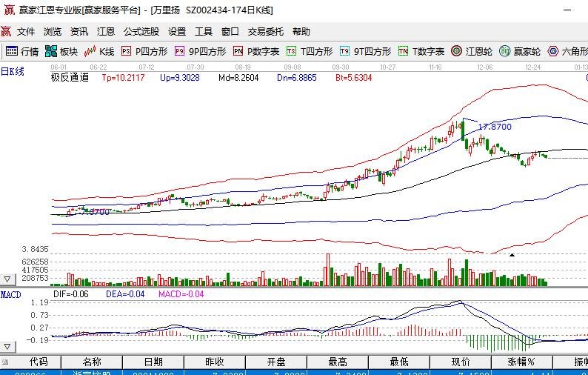588x375 pixels.
Task: Expand the MACD panel dropdown triangle
Action: (7, 346)
